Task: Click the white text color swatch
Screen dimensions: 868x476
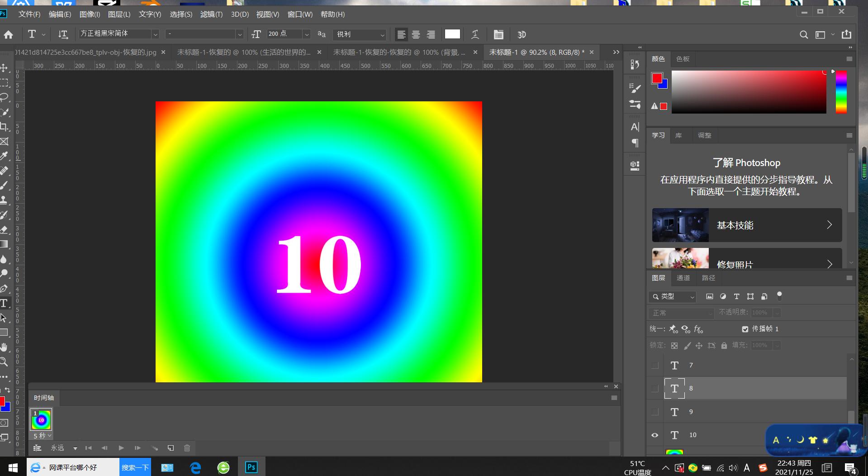Action: click(452, 34)
